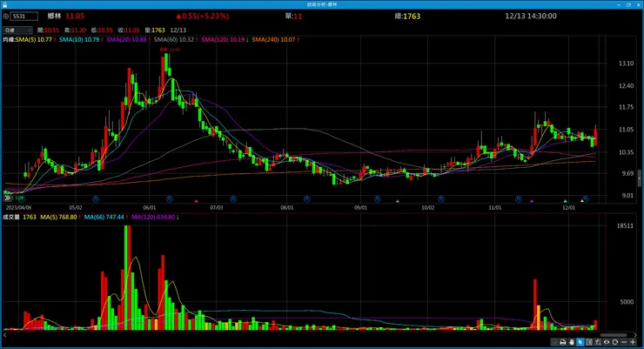Click the circled plus icon beside stock code
The height and width of the screenshot is (349, 644).
click(6, 17)
